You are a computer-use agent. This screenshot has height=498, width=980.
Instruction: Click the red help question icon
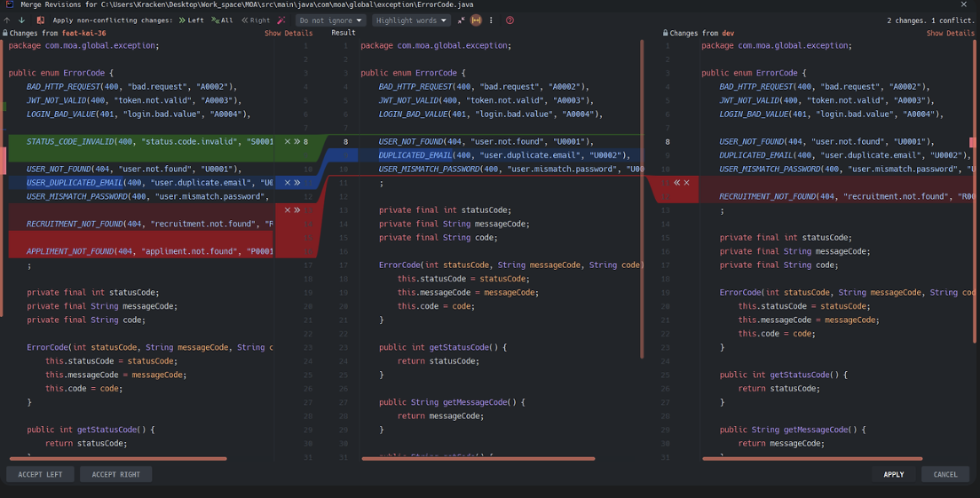click(x=510, y=20)
